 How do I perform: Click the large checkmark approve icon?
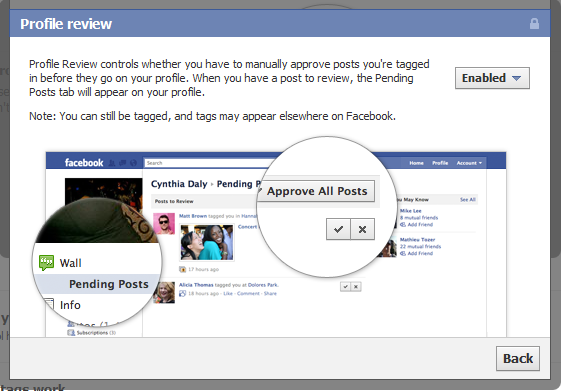338,229
